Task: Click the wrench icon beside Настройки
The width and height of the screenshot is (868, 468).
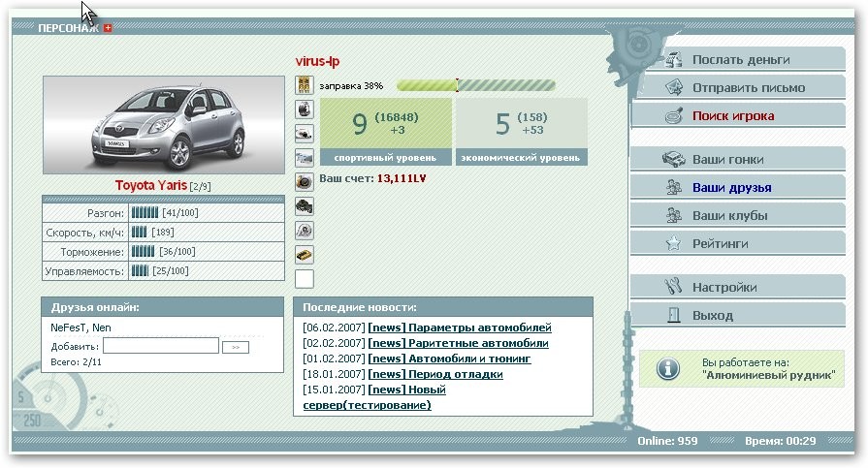Action: pos(673,287)
